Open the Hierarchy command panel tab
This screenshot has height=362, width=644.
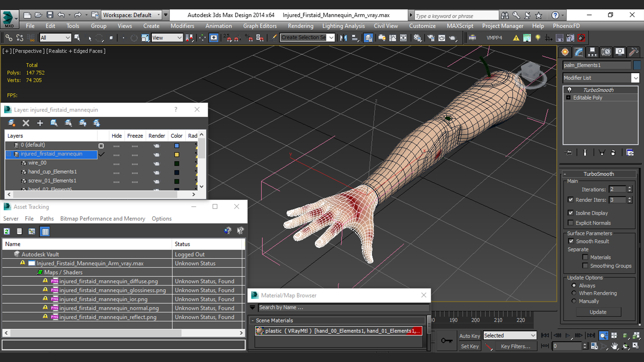point(592,52)
